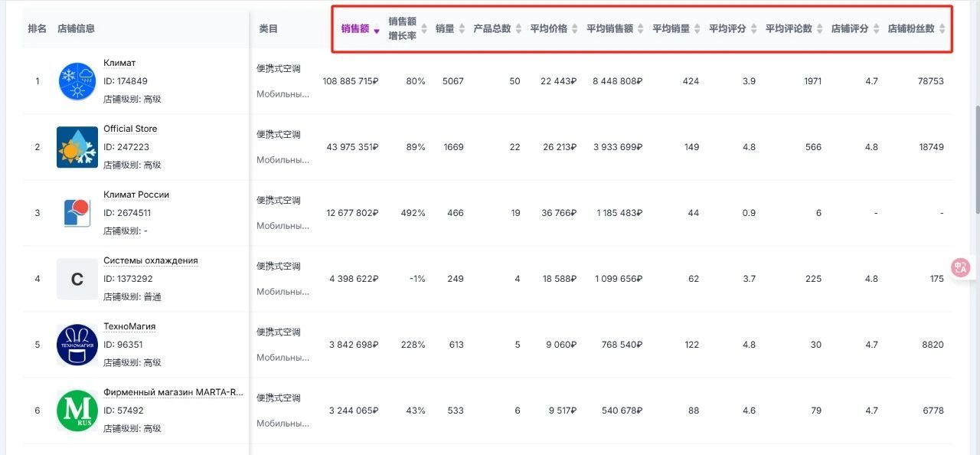The width and height of the screenshot is (980, 455).
Task: Click the ТехноМагия round logo
Action: 77,345
